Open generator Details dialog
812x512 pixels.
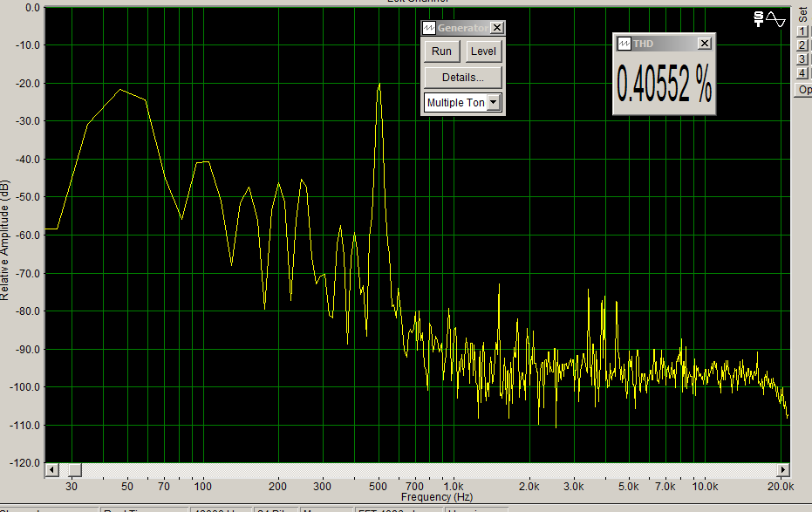point(463,77)
